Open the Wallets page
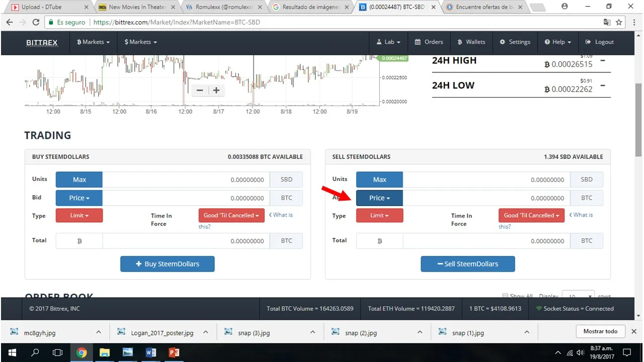Image resolution: width=644 pixels, height=362 pixels. point(471,42)
